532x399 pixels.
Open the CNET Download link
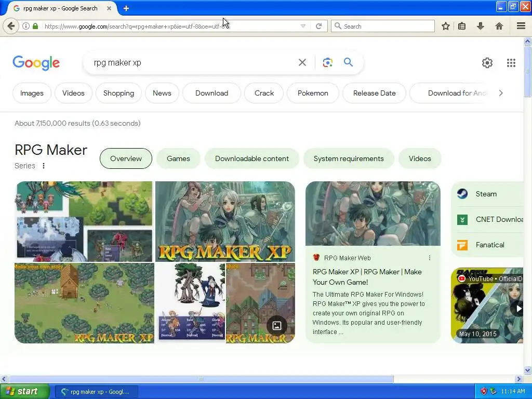[x=488, y=220]
